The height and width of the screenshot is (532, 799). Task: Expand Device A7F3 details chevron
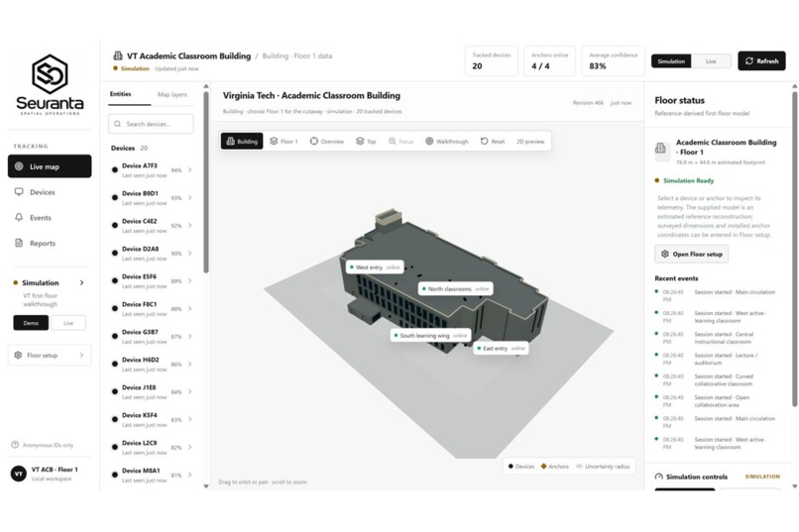(189, 170)
